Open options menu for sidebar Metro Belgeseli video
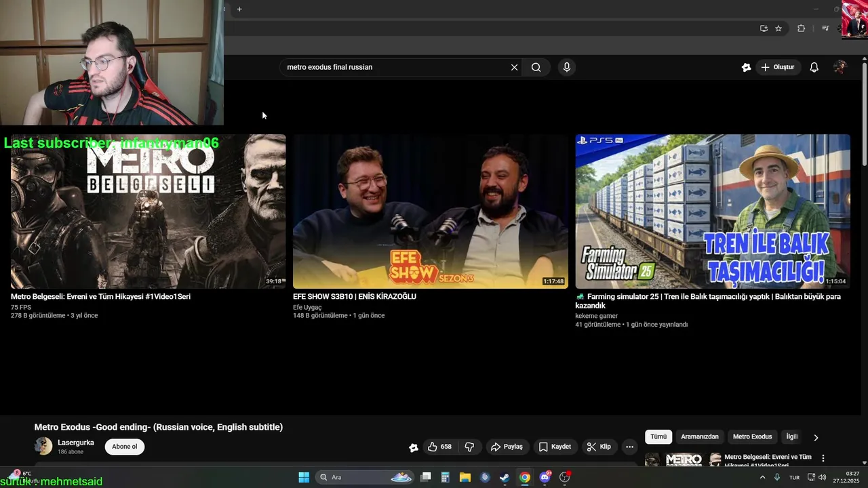This screenshot has width=868, height=488. coord(823,459)
